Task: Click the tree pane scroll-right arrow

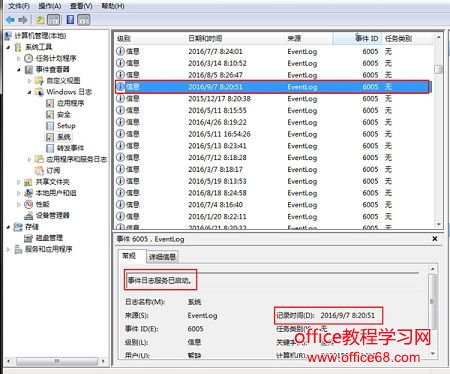Action: [103, 361]
